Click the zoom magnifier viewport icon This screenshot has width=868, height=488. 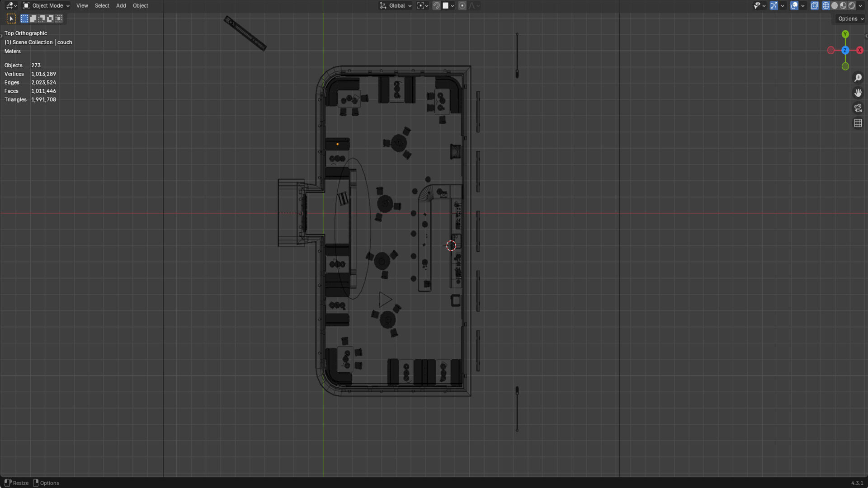[x=858, y=78]
